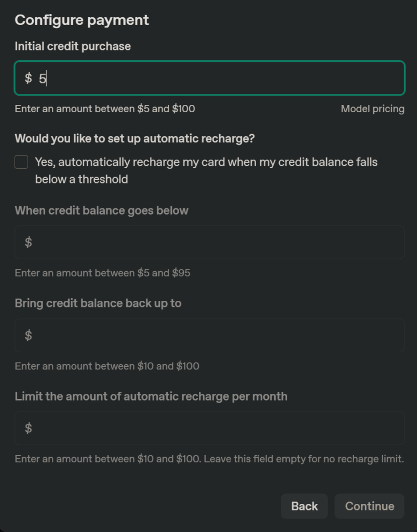Screen dimensions: 417x532
Task: Click the "between $5 and $95" hint text
Action: 102,273
